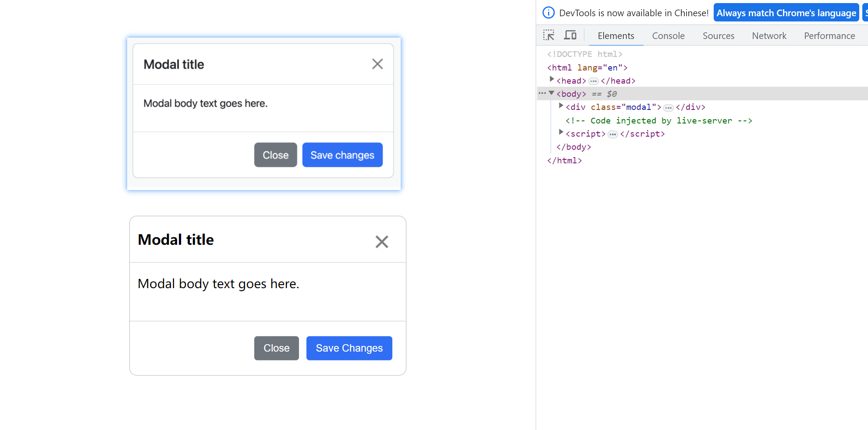Close the lower modal with its X icon
Image resolution: width=868 pixels, height=430 pixels.
[382, 242]
